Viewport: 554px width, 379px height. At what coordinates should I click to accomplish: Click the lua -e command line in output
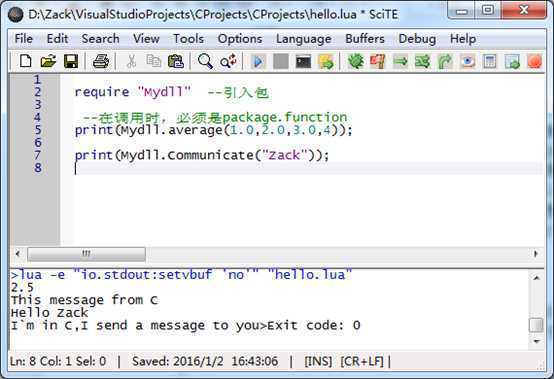181,274
